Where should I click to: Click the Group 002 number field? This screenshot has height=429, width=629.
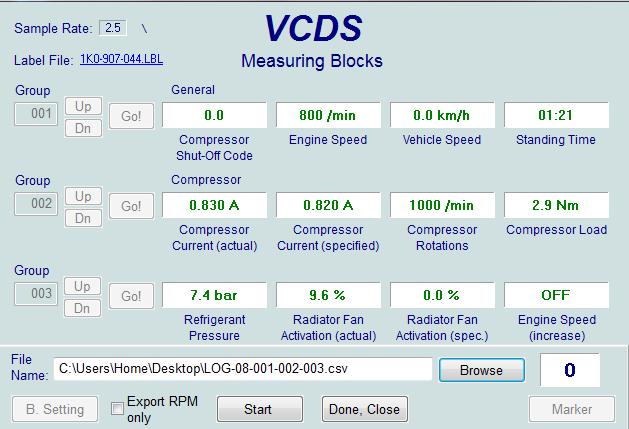pyautogui.click(x=36, y=204)
